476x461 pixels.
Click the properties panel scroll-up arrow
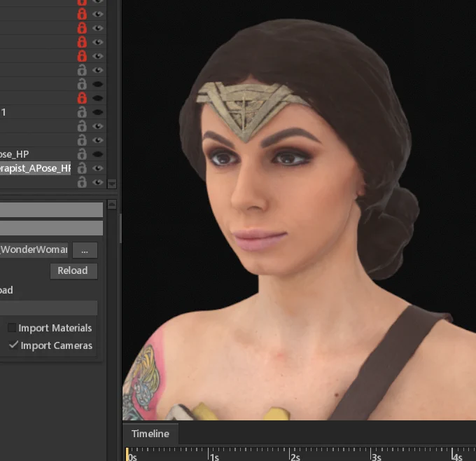click(x=112, y=204)
